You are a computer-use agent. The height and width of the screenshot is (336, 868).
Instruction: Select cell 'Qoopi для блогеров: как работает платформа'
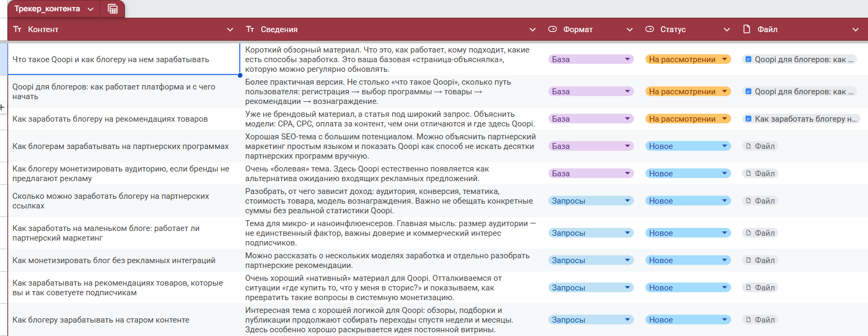[x=124, y=92]
